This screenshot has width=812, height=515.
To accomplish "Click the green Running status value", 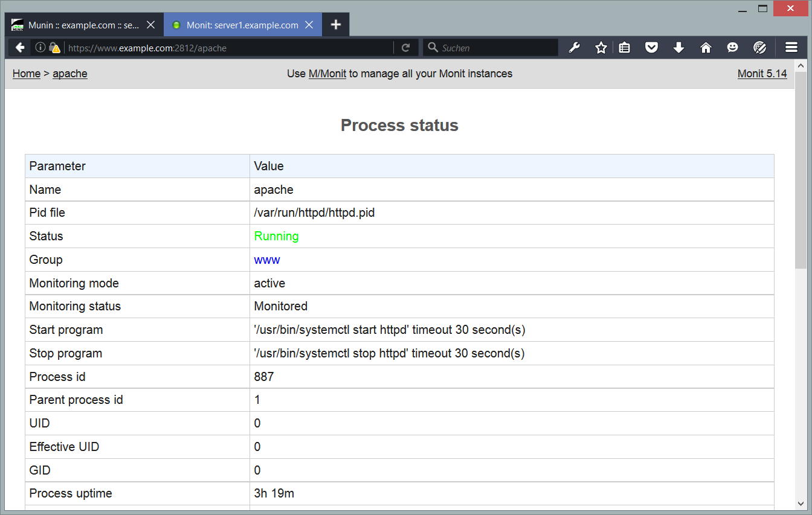I will coord(276,236).
